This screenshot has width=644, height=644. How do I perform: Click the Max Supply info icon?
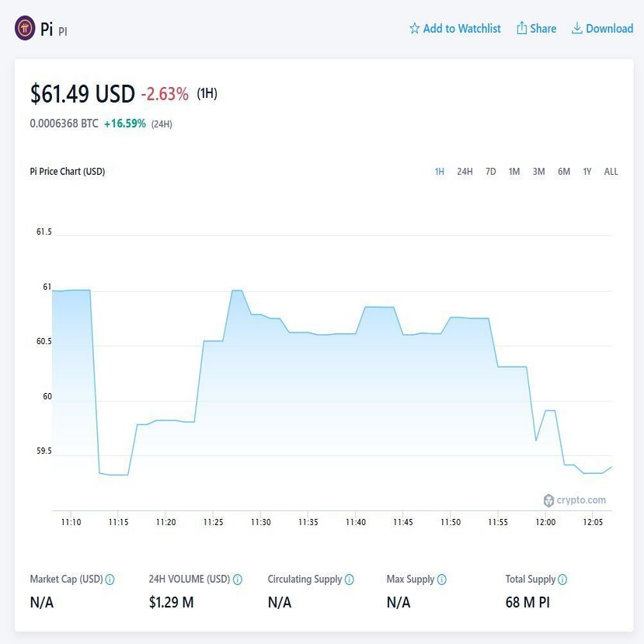440,579
